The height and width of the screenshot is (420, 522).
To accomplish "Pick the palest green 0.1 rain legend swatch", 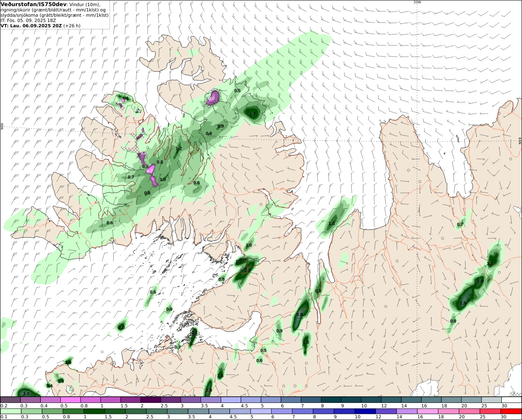I will coord(10,411).
